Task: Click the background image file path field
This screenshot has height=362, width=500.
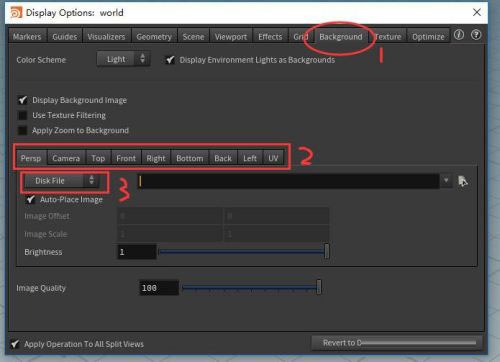Action: 288,181
